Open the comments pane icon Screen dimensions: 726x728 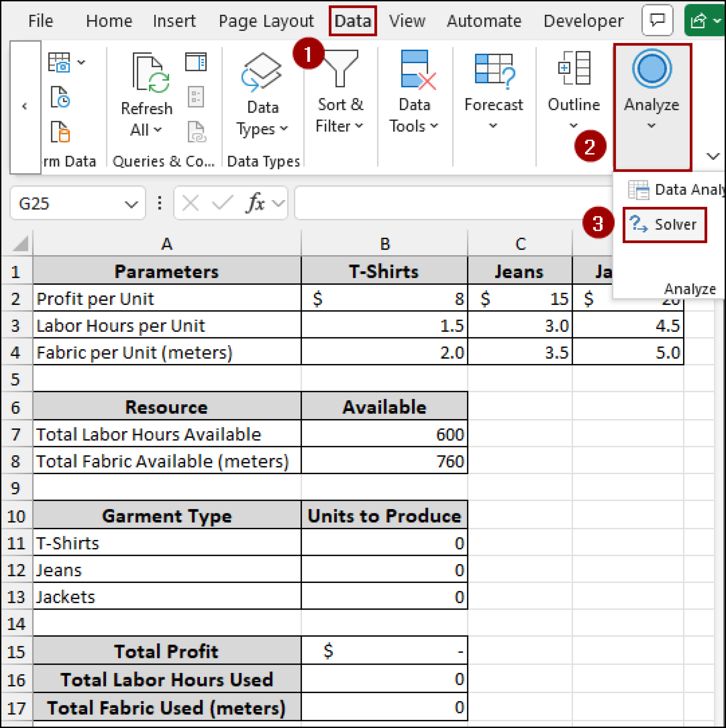657,20
